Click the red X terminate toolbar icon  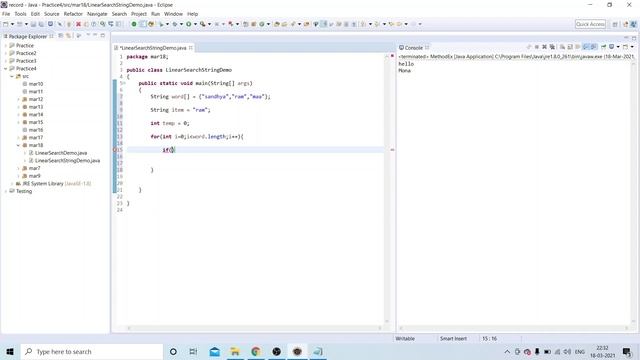click(x=78, y=24)
